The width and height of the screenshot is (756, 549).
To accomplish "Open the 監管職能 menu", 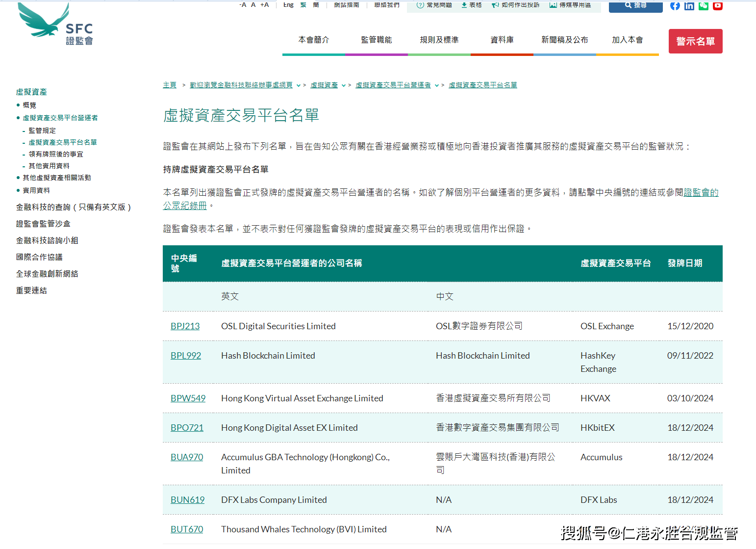I will pyautogui.click(x=377, y=40).
